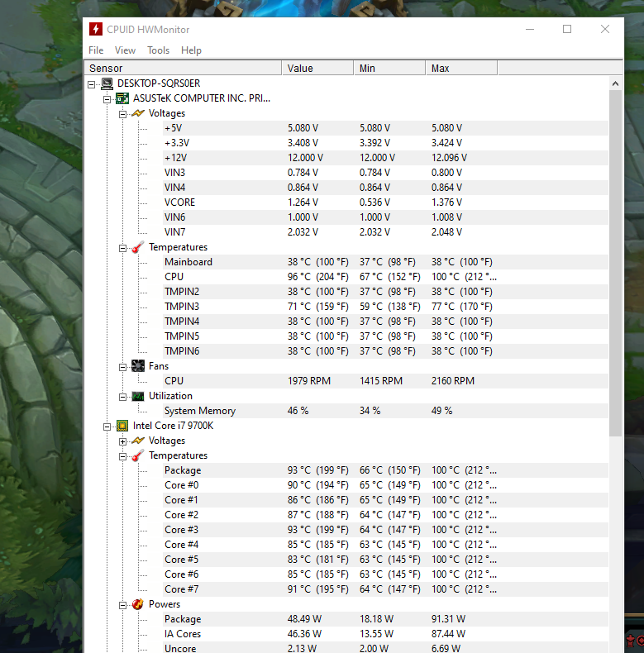The height and width of the screenshot is (653, 644).
Task: Collapse the motherboard Temperatures group
Action: (x=122, y=249)
